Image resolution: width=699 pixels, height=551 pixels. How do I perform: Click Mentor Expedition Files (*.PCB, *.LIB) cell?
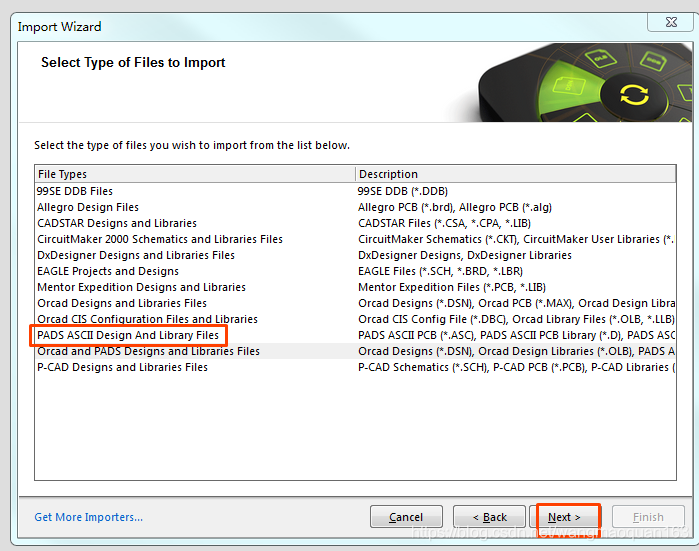pyautogui.click(x=452, y=288)
